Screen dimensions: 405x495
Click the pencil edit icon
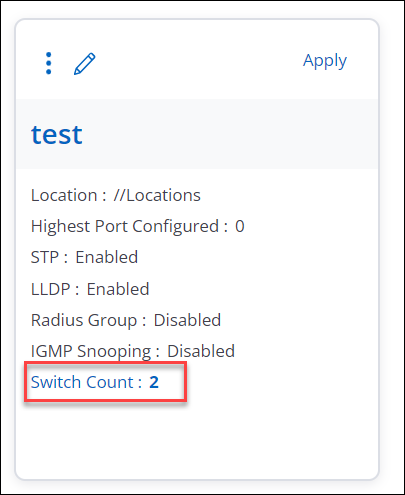85,63
